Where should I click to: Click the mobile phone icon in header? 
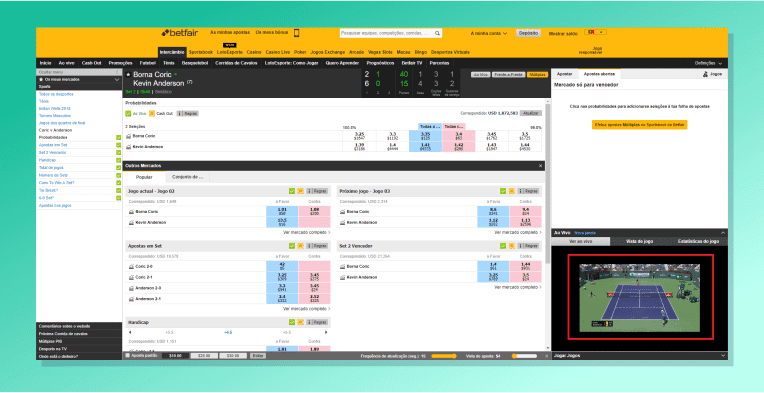[x=296, y=33]
